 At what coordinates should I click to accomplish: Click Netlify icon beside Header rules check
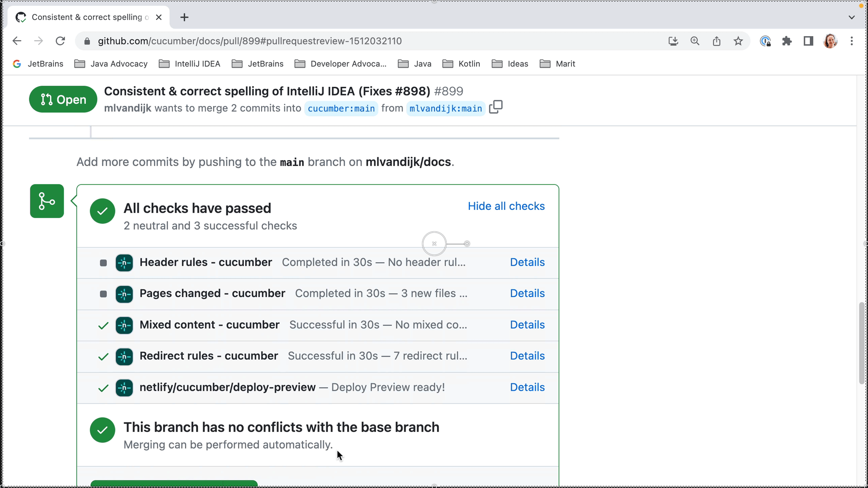point(124,263)
